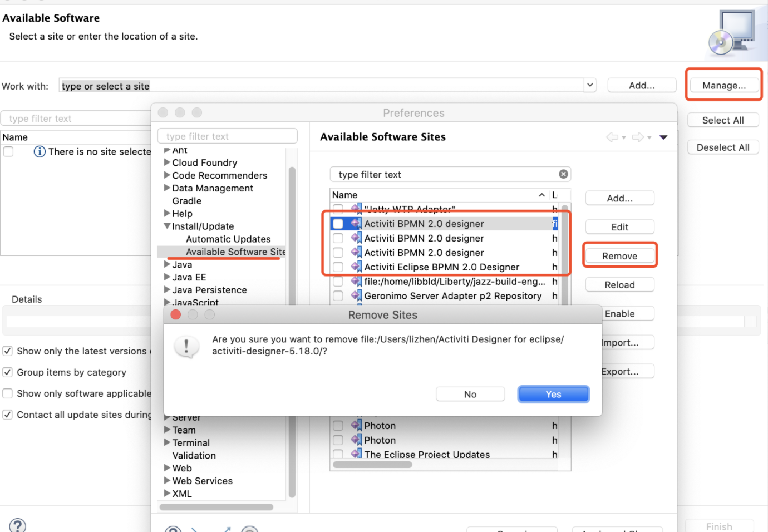
Task: Clear the sites filter with the X icon
Action: pos(563,174)
